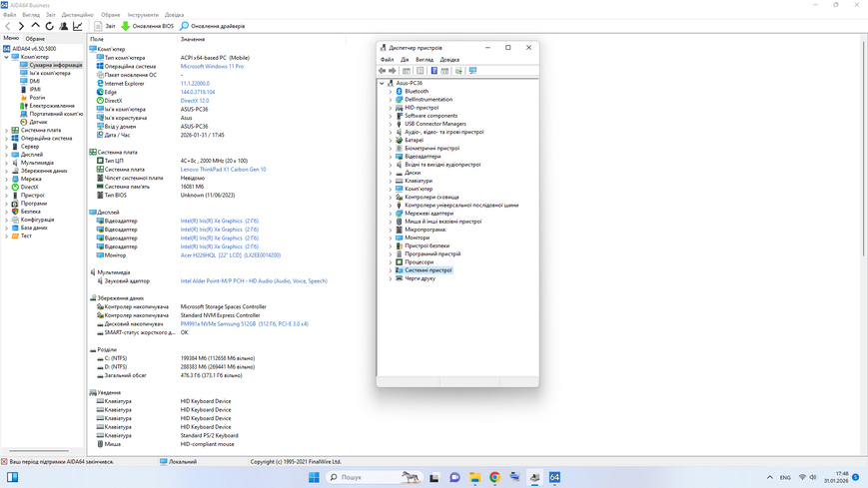Click forward arrow in Device Manager toolbar
The height and width of the screenshot is (488, 868).
pyautogui.click(x=393, y=71)
